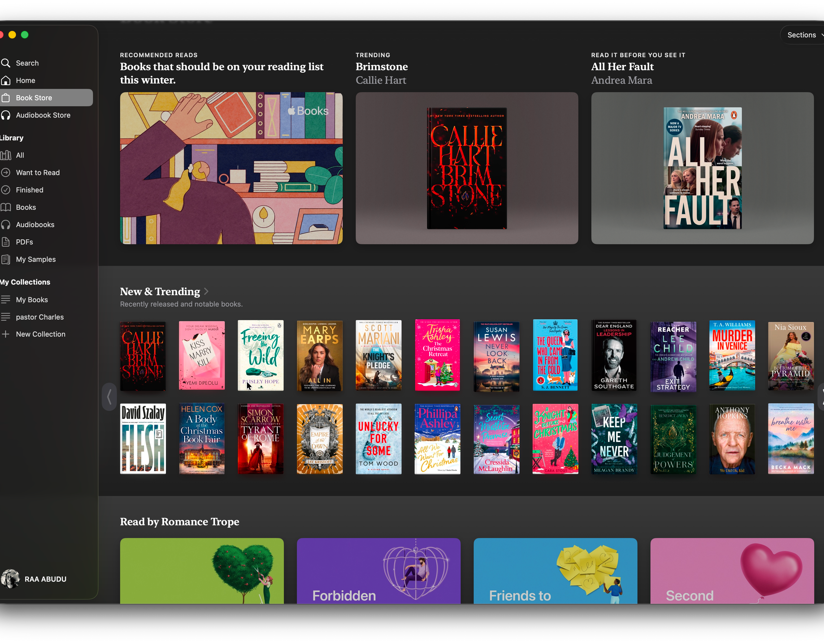The image size is (824, 644).
Task: Click the Search magnifier icon in sidebar
Action: tap(6, 63)
